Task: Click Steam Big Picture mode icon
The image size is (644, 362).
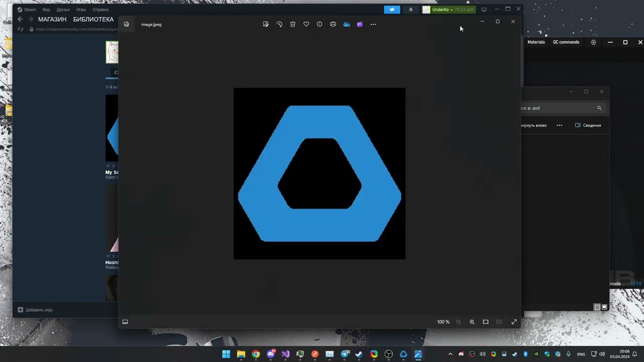Action: coord(484,10)
